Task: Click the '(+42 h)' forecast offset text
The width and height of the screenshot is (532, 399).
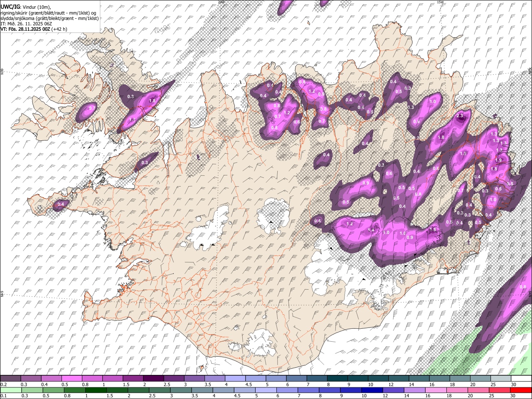Action: 59,29
